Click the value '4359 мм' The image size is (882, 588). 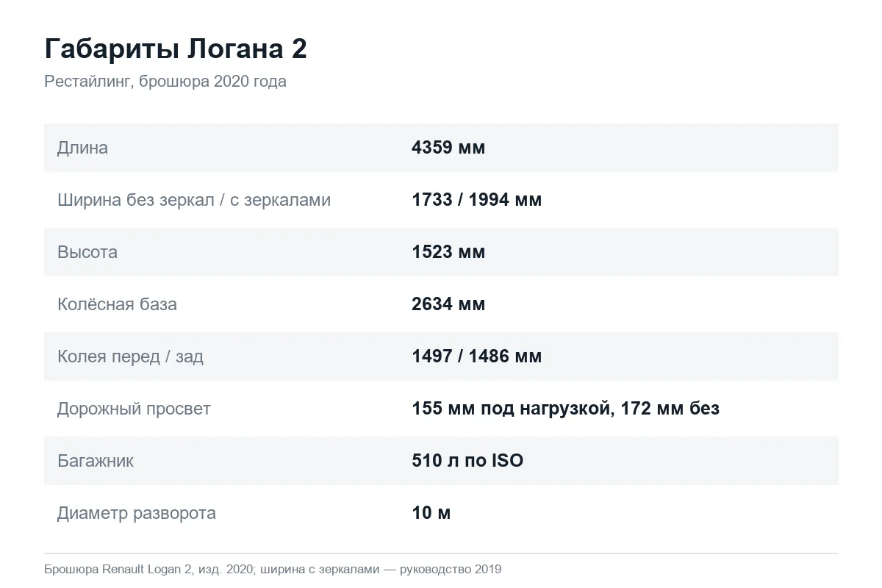[448, 148]
